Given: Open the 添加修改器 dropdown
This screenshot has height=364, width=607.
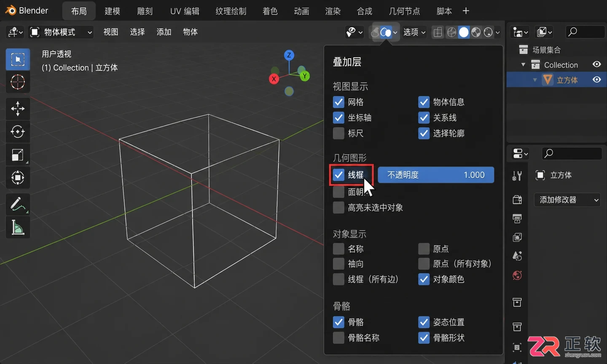Looking at the screenshot, I should click(x=567, y=200).
